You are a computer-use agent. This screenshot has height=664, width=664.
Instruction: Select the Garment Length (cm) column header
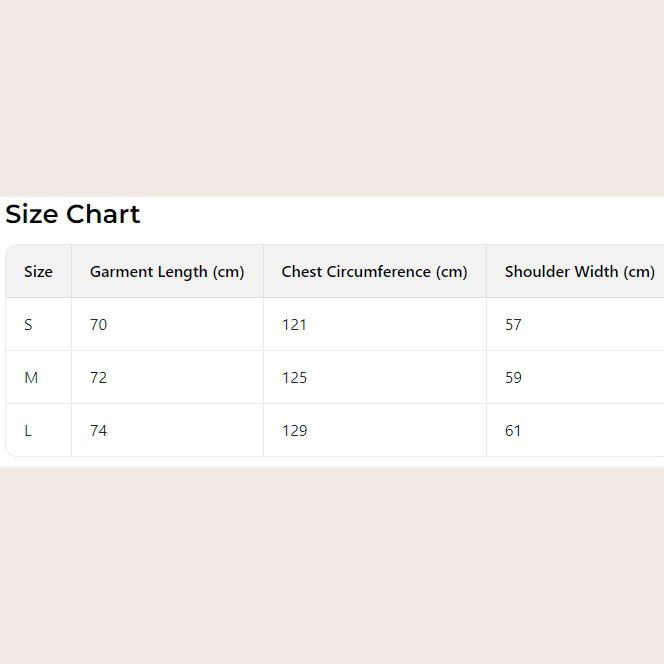coord(167,272)
